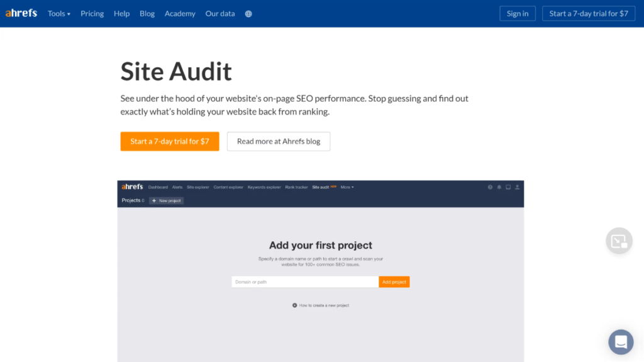
Task: Click the Sign in button
Action: (518, 14)
